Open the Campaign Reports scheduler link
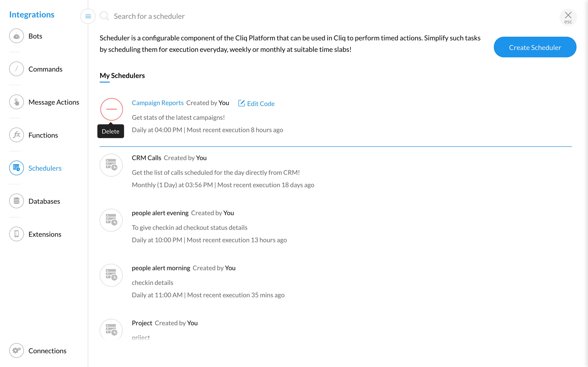This screenshot has width=588, height=367. tap(157, 103)
